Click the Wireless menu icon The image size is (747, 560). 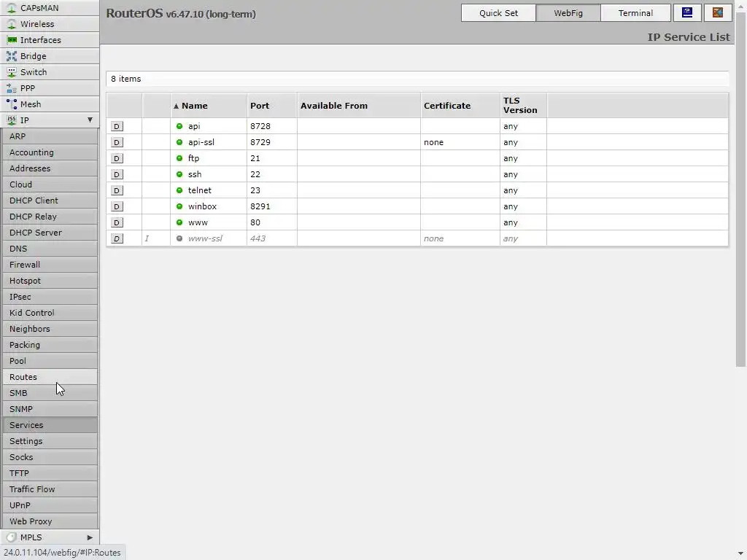click(x=12, y=24)
